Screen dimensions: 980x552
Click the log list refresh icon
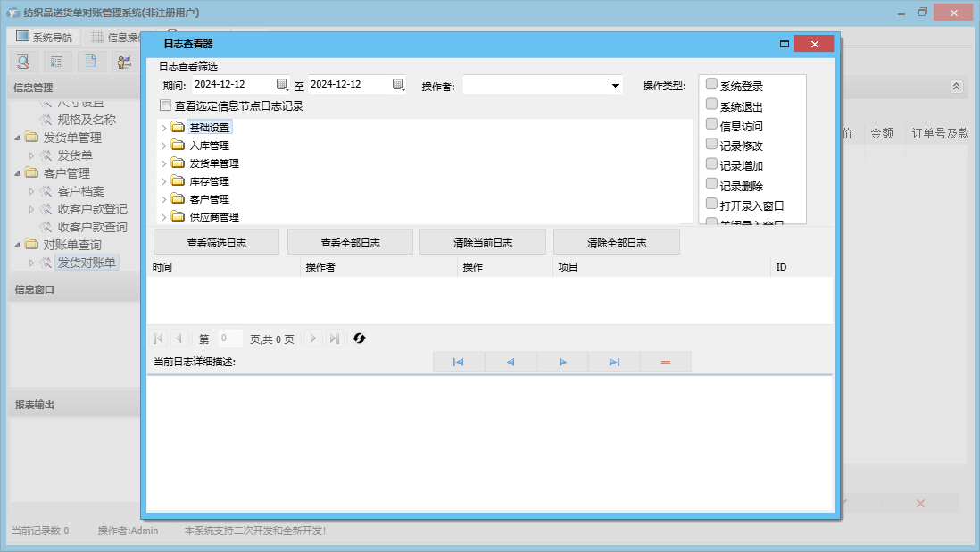pyautogui.click(x=359, y=339)
